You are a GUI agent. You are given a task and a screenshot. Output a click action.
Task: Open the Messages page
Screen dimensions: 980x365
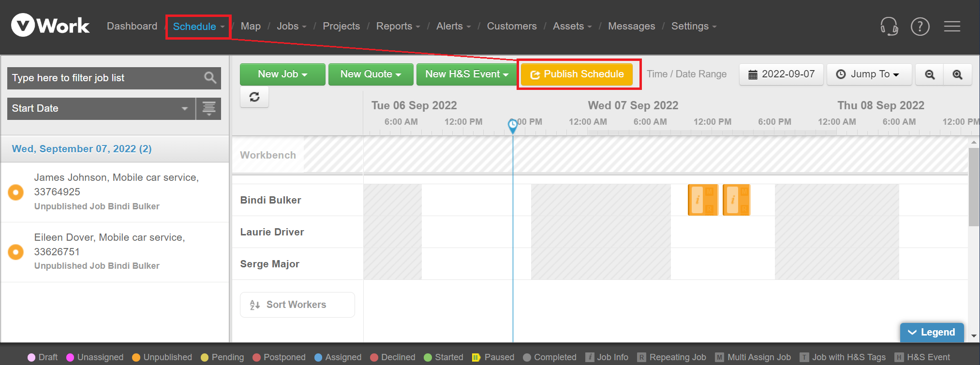[631, 26]
